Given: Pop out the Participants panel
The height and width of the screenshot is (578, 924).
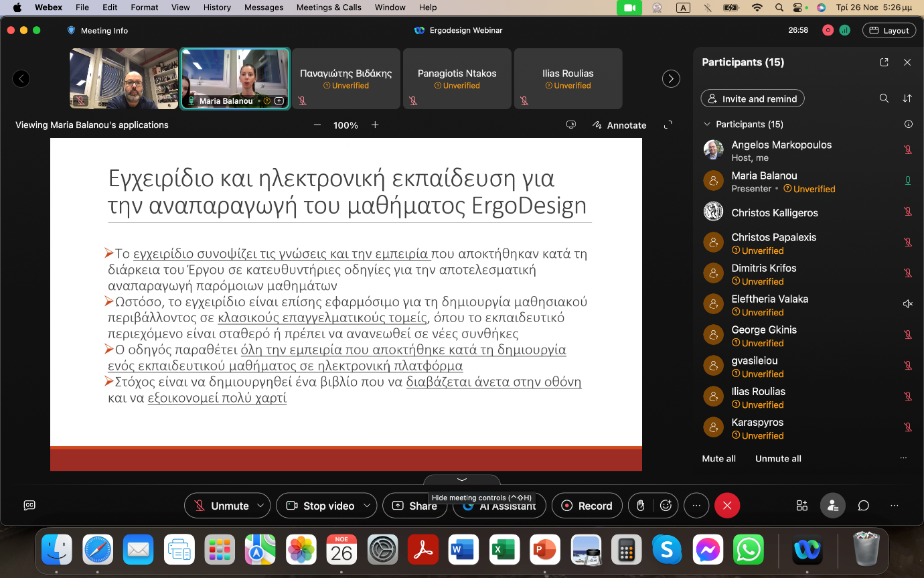Looking at the screenshot, I should click(884, 62).
